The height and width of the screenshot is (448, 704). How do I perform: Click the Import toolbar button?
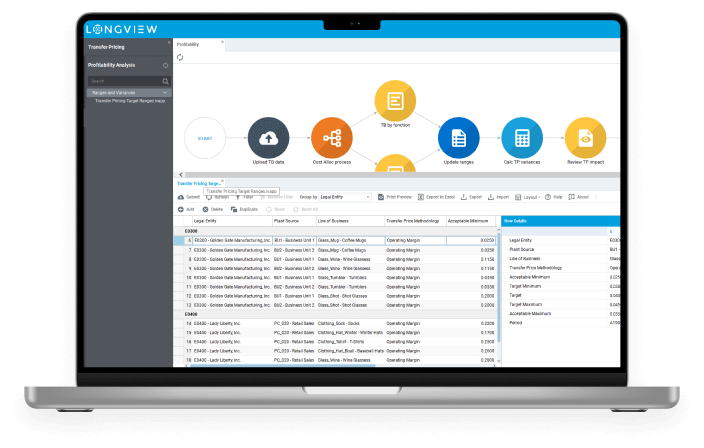click(498, 197)
